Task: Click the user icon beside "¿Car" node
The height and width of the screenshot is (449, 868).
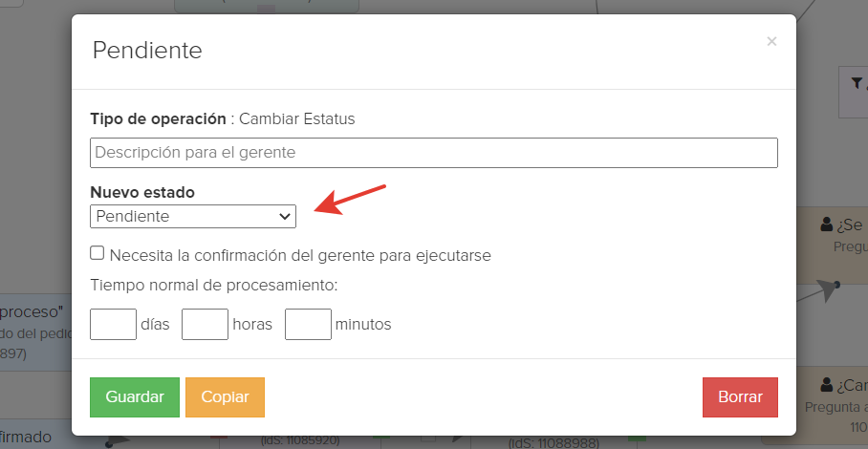Action: [827, 385]
